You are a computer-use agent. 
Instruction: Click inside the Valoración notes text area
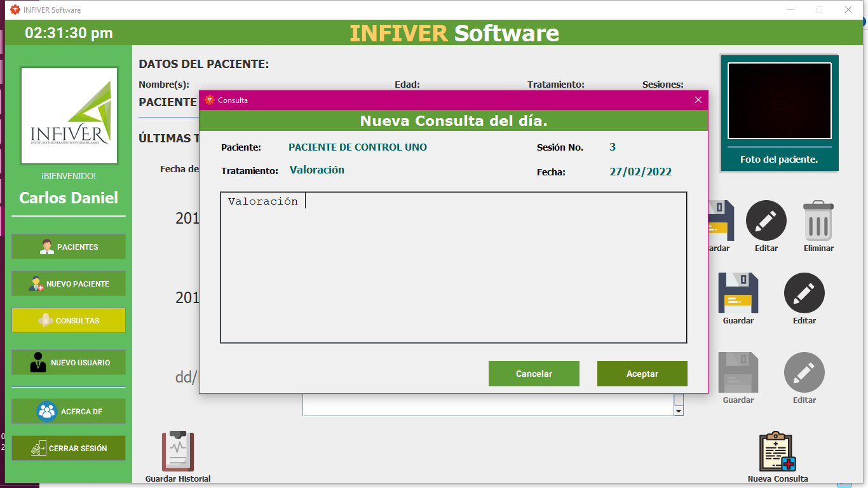tap(454, 268)
